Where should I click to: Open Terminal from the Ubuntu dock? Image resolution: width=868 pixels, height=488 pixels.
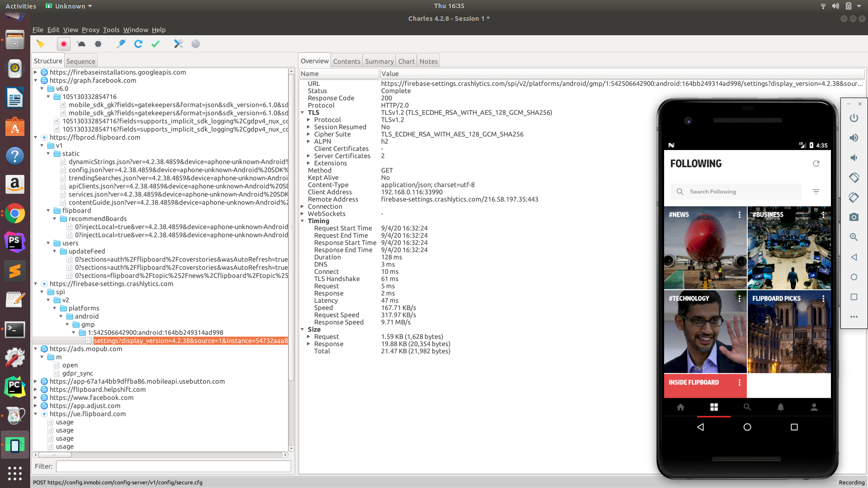pyautogui.click(x=15, y=329)
